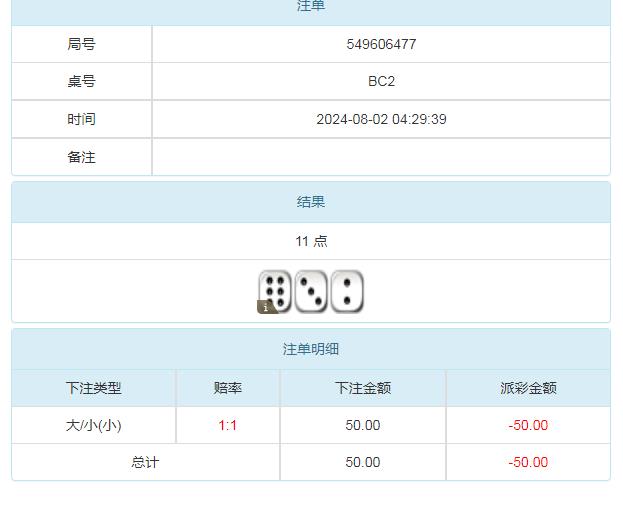Click the 下注金额 column header
Screen dimensions: 623x531
click(x=363, y=388)
